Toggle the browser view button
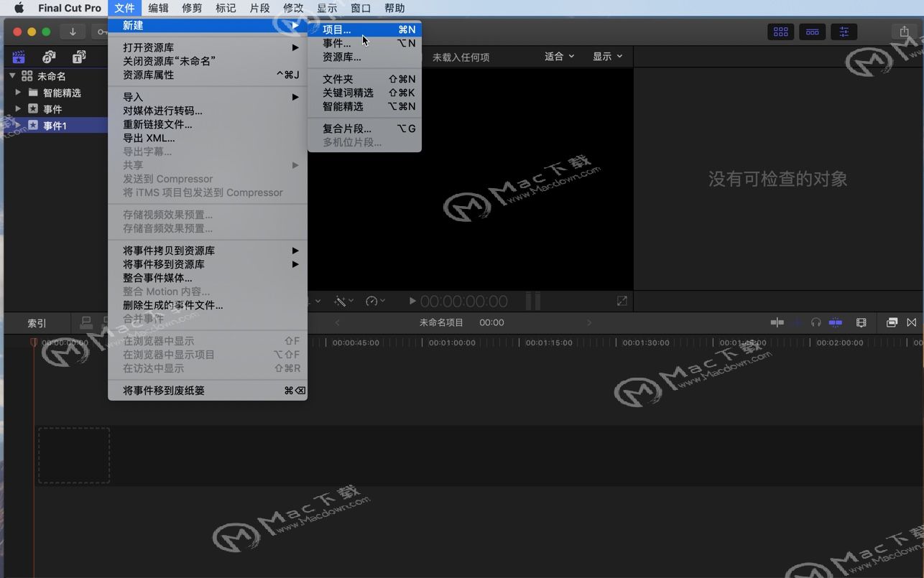The image size is (924, 578). click(x=781, y=32)
